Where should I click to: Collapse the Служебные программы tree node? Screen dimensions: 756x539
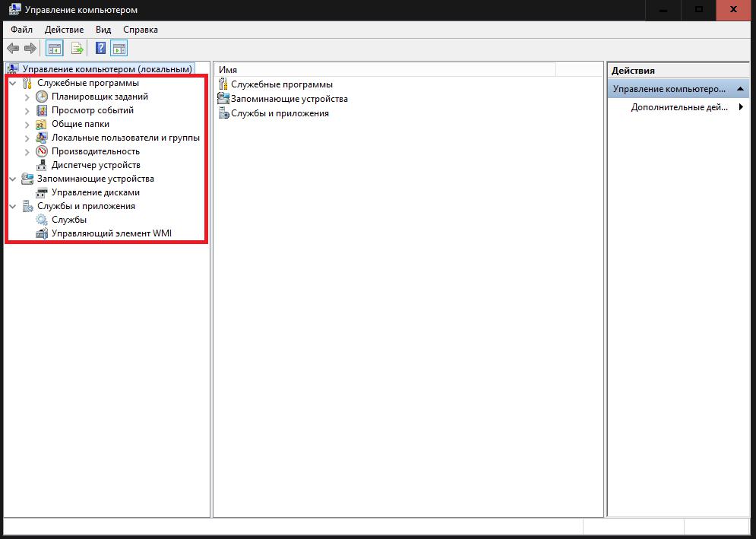point(12,84)
